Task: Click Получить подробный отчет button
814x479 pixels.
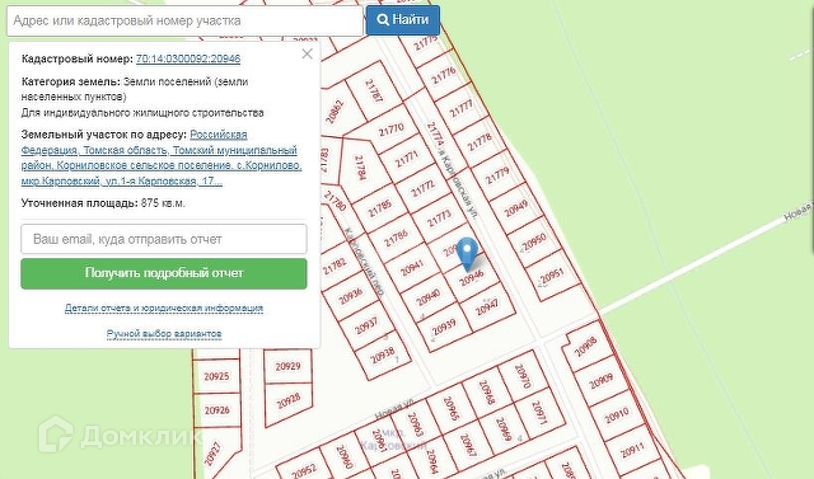Action: (x=164, y=273)
